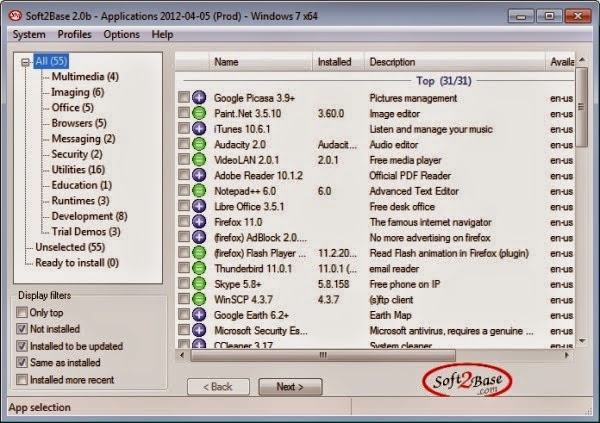The height and width of the screenshot is (423, 600).
Task: Click the green icon beside Notepad++ 6.0
Action: [x=199, y=190]
